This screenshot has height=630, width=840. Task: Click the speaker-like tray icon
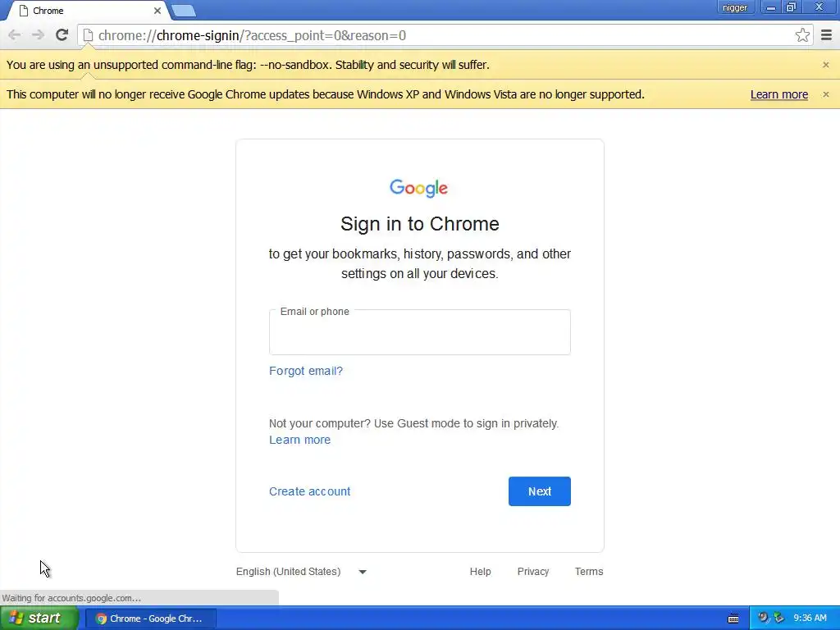click(763, 619)
